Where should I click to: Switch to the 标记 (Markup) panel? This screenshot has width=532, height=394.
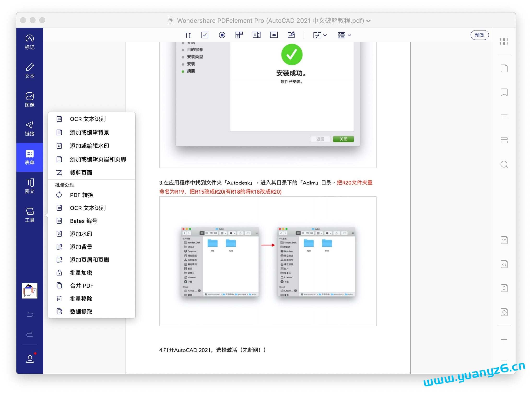coord(30,42)
